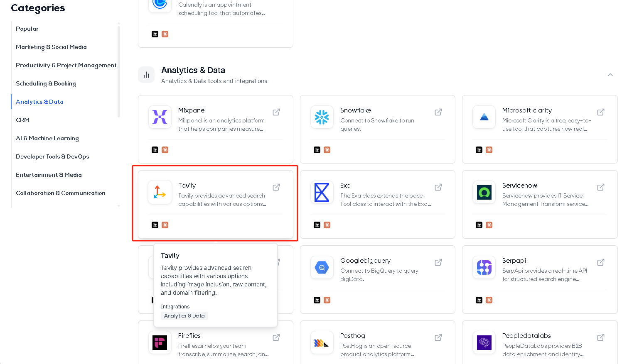Open the Exa external link icon
This screenshot has width=622, height=364.
coord(438,187)
